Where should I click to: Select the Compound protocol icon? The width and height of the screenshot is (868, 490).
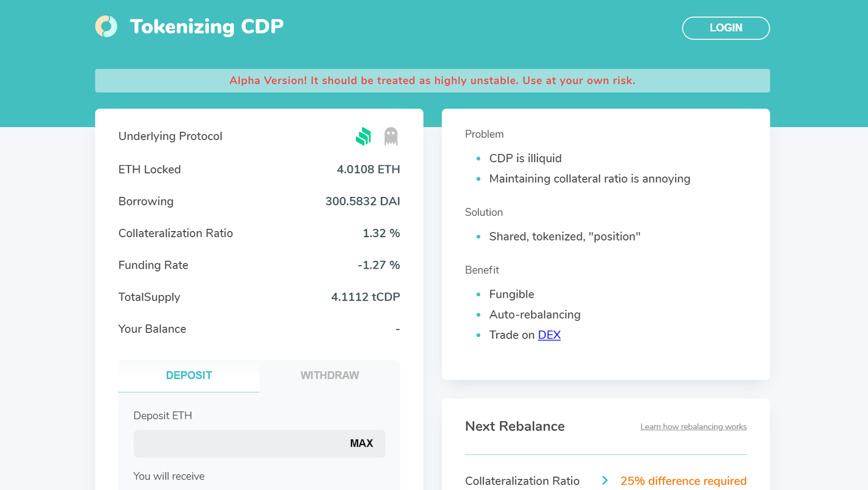coord(363,136)
